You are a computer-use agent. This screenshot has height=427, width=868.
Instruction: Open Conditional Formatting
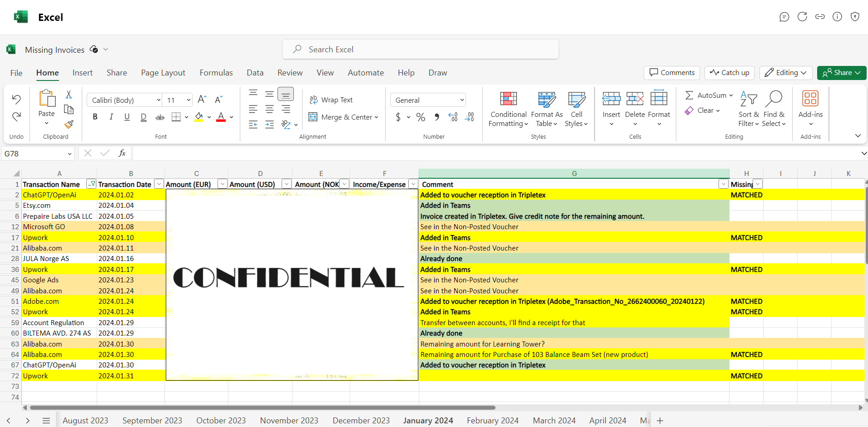tap(508, 109)
